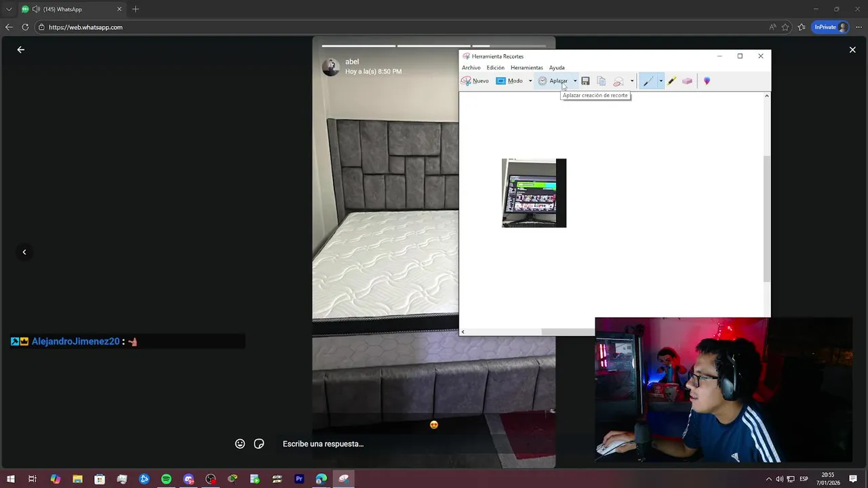
Task: Open Premiere Pro from the taskbar
Action: point(299,479)
